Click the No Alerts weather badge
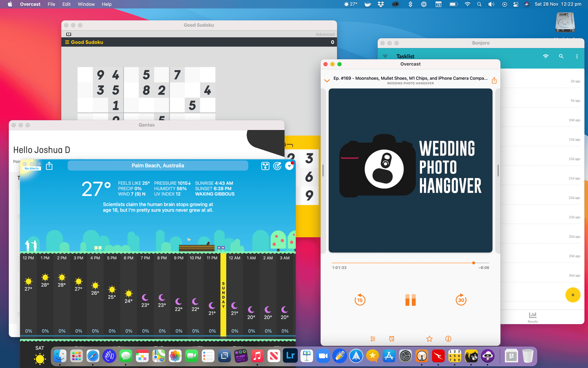The image size is (588, 368). pos(32,168)
